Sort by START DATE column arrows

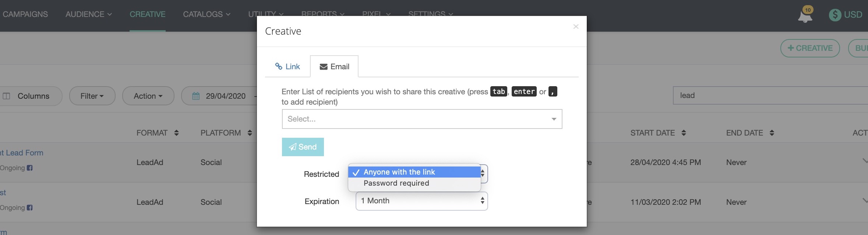click(x=684, y=133)
